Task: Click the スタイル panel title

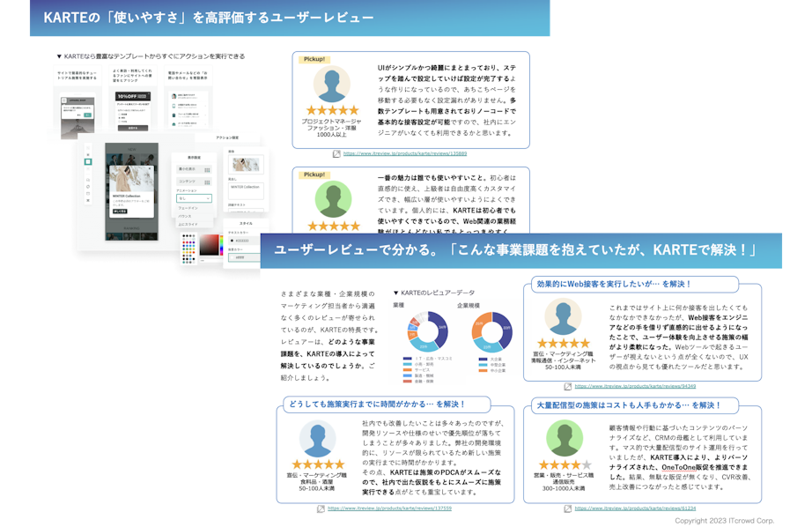Action: pyautogui.click(x=246, y=223)
